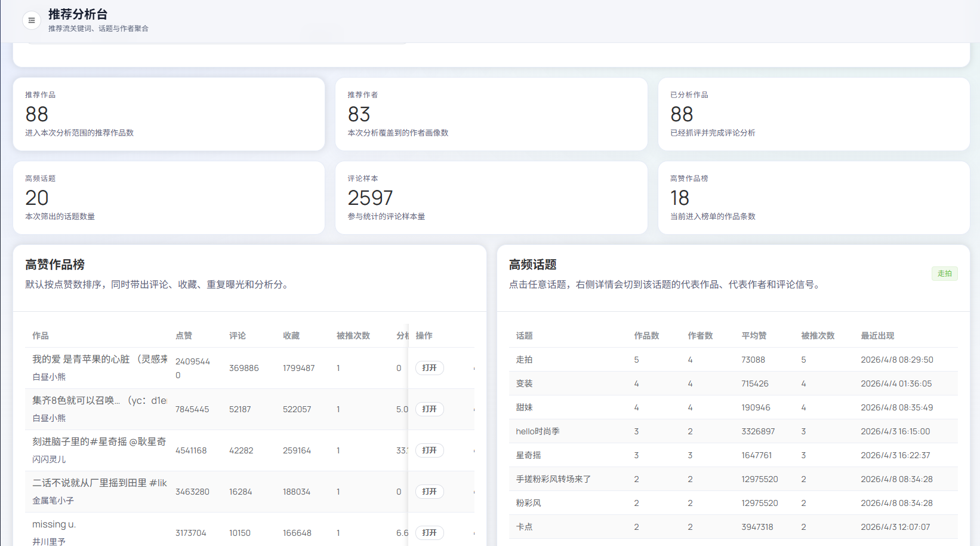
Task: Sort by 点赞 column header
Action: pyautogui.click(x=184, y=336)
